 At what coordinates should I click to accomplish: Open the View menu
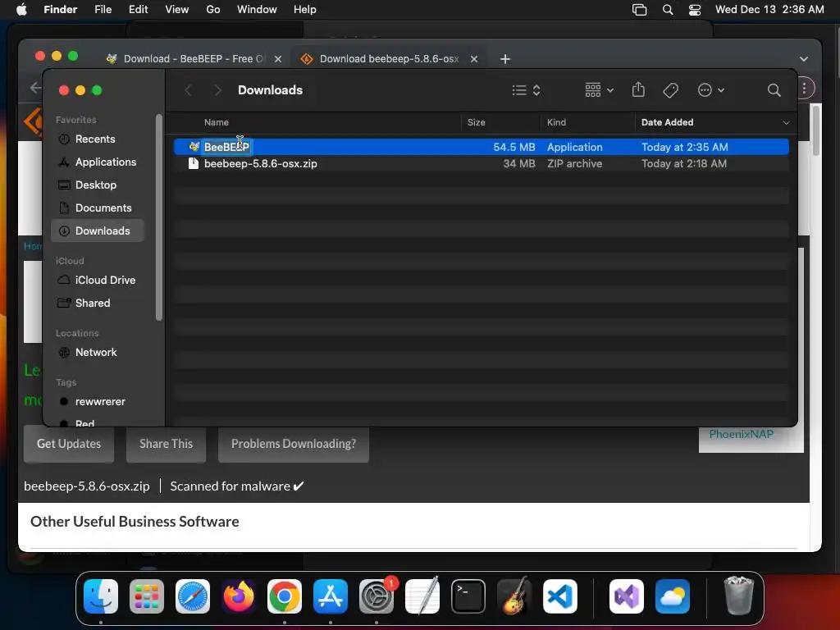click(x=177, y=10)
